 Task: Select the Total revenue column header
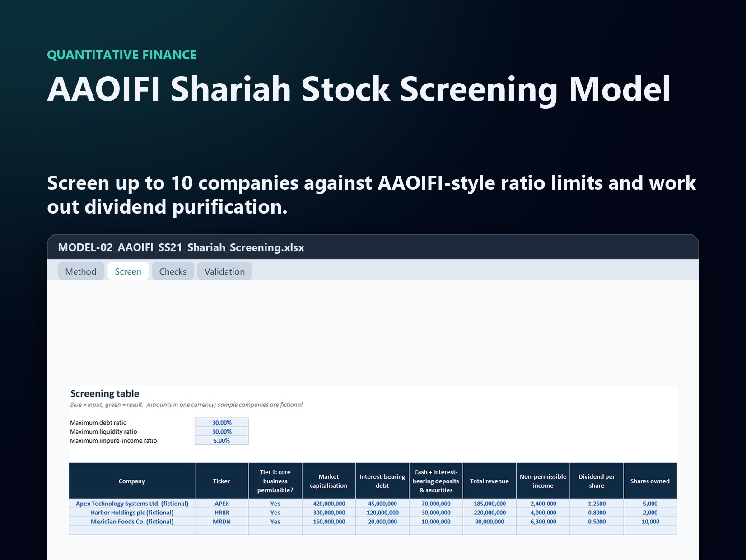click(490, 481)
